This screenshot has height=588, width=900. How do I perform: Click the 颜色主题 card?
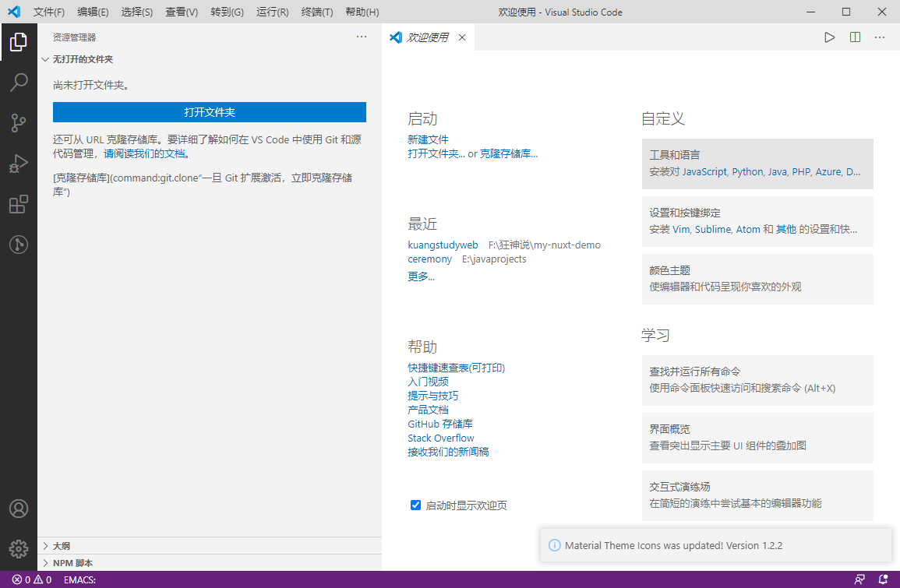click(757, 279)
